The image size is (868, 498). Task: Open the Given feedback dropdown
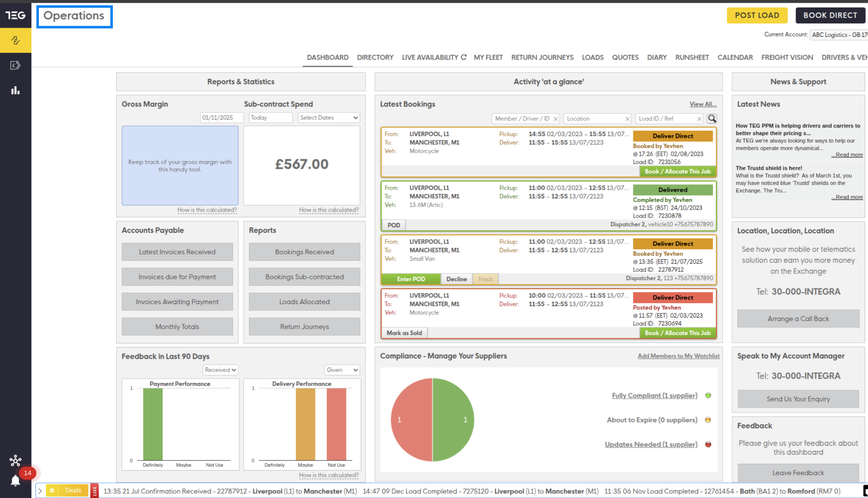342,370
